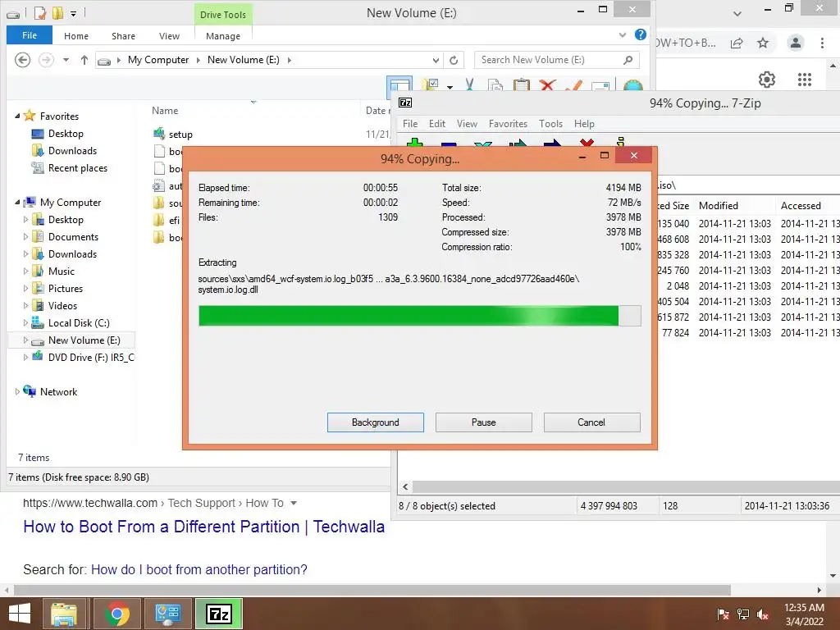This screenshot has width=840, height=630.
Task: Open Explorer File ribbon tab
Action: click(x=30, y=35)
